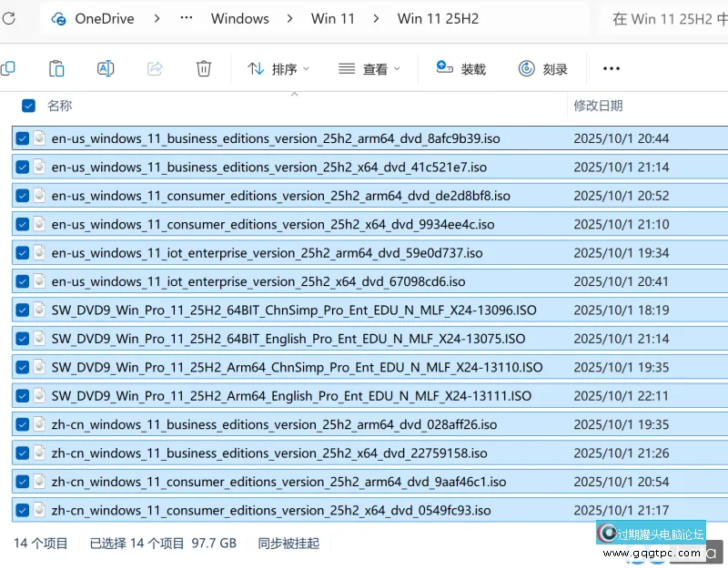Click the OneDrive cloud icon in address bar
This screenshot has height=570, width=728.
(59, 18)
